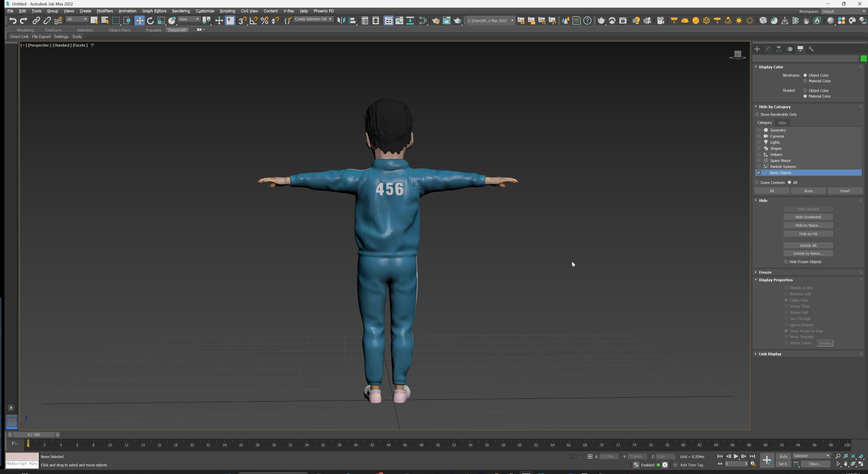Screen dimensions: 868x474
Task: Click the Unhide All button
Action: pyautogui.click(x=808, y=246)
